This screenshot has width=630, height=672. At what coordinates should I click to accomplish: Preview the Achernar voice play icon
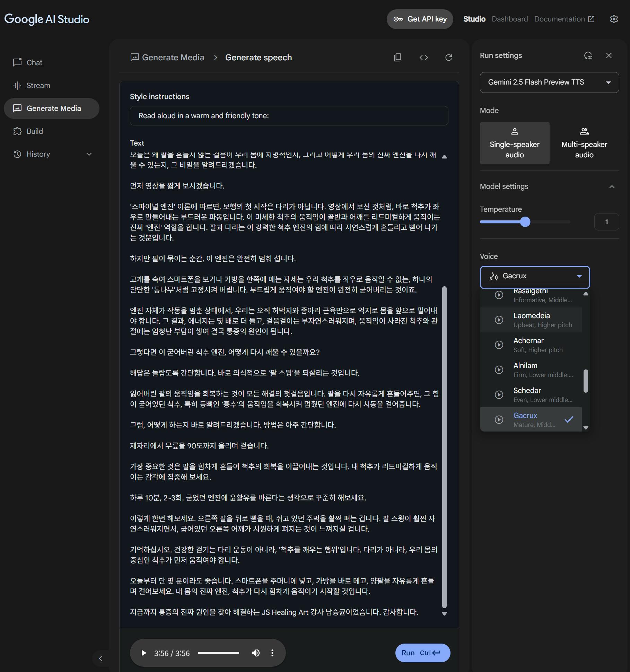(x=499, y=345)
